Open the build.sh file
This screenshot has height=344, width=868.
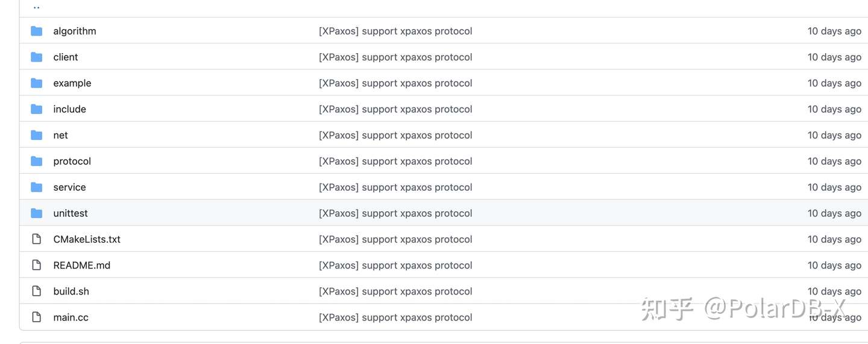(71, 291)
